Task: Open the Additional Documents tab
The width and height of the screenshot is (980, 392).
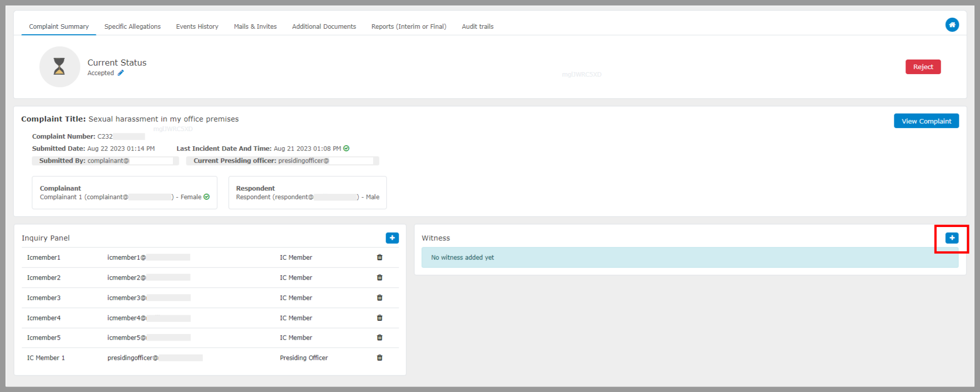Action: click(324, 27)
